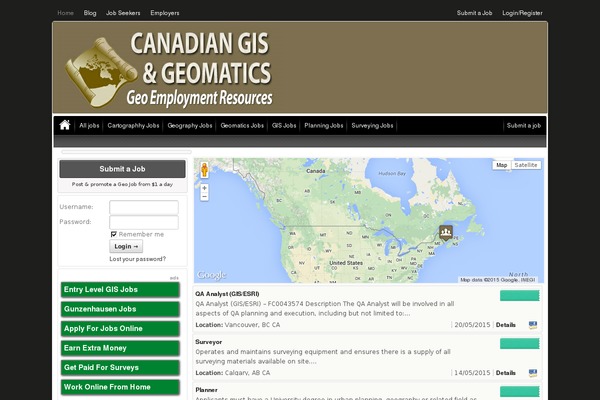Screen dimensions: 600x400
Task: Click the Work Online From Home ad button
Action: click(x=120, y=387)
